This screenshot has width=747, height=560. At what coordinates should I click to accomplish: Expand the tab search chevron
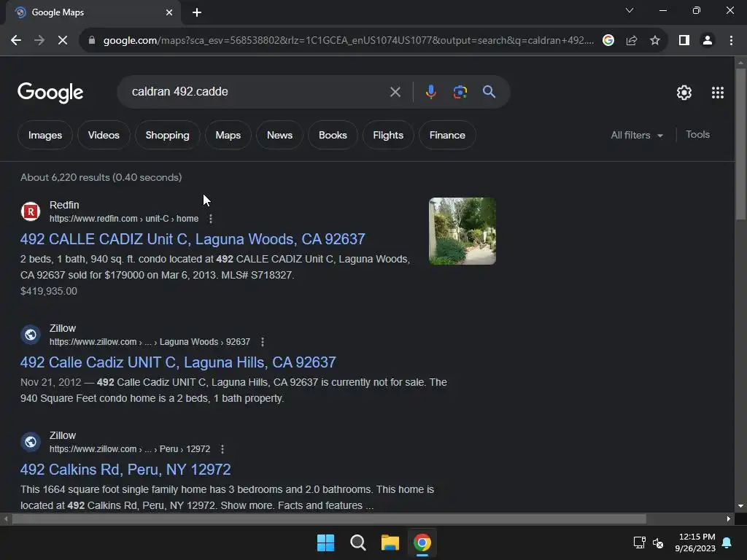tap(630, 10)
